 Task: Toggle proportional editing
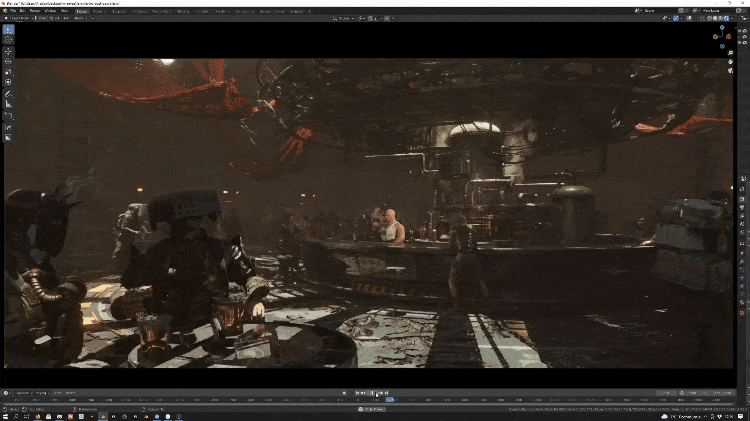[x=387, y=18]
